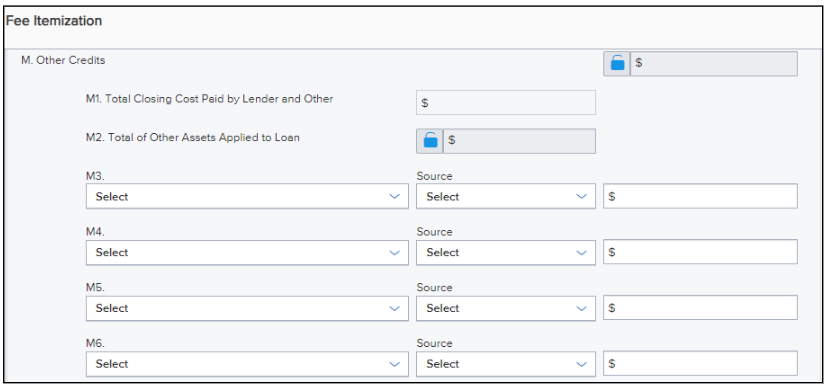Open the M5 credit type Select dropdown
826x385 pixels.
pos(247,308)
